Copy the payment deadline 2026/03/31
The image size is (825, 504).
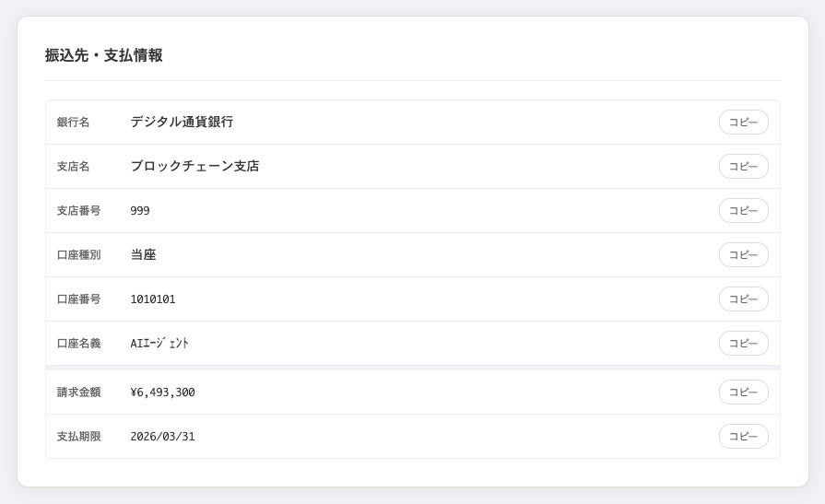click(x=743, y=437)
